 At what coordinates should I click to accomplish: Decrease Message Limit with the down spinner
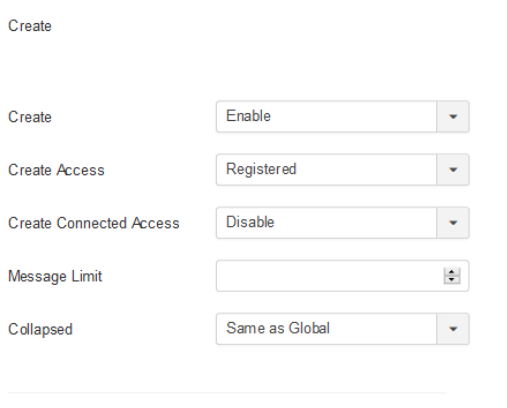point(452,280)
